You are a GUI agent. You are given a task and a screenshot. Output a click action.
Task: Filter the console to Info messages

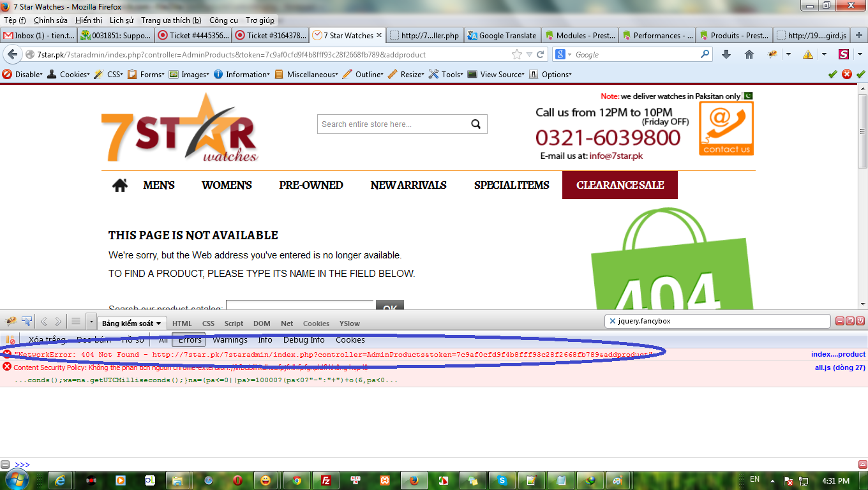[x=266, y=340]
